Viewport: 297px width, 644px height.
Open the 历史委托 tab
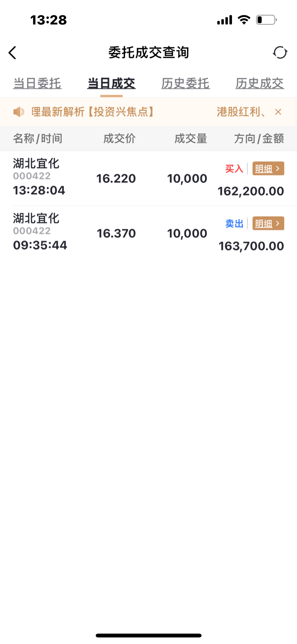click(x=186, y=83)
